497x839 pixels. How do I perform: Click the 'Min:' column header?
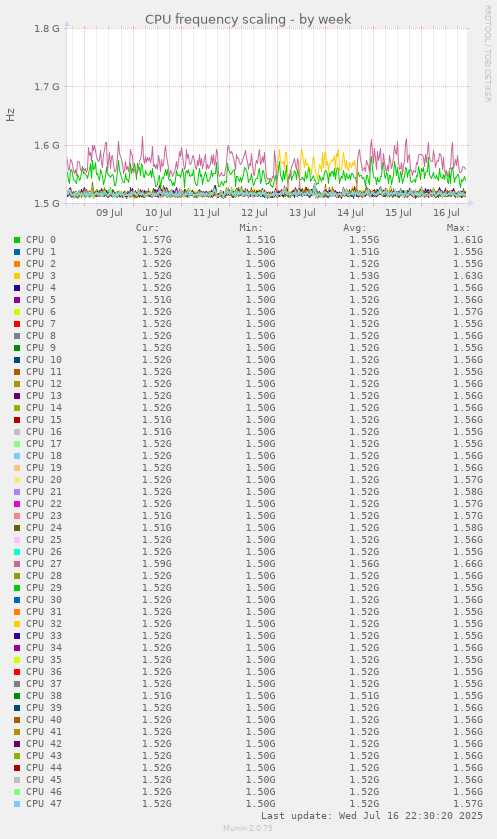251,228
